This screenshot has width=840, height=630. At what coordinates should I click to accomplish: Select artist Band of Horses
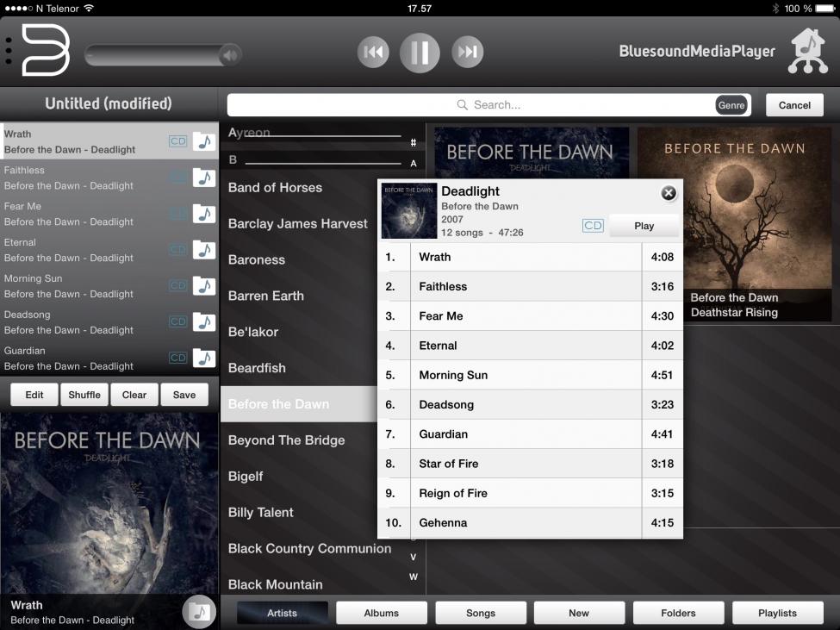[x=299, y=188]
